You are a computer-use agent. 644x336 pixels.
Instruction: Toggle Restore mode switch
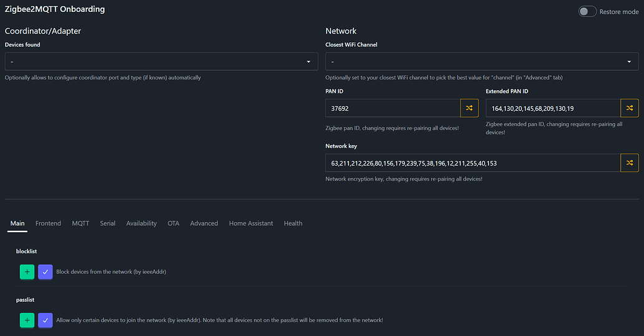[587, 11]
